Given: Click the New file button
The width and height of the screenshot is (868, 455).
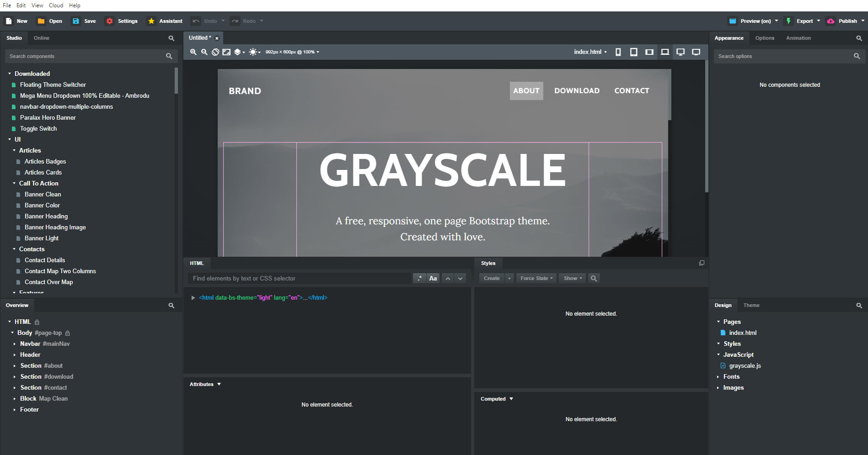Looking at the screenshot, I should pos(16,21).
